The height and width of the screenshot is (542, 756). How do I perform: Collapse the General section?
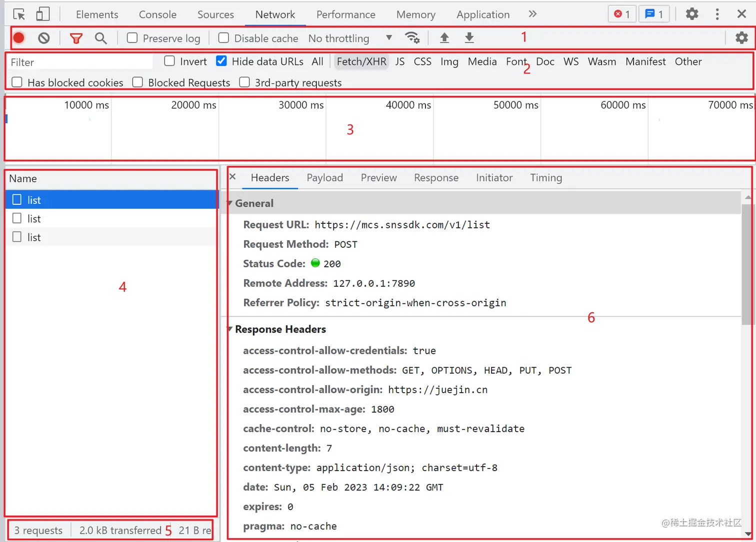230,203
